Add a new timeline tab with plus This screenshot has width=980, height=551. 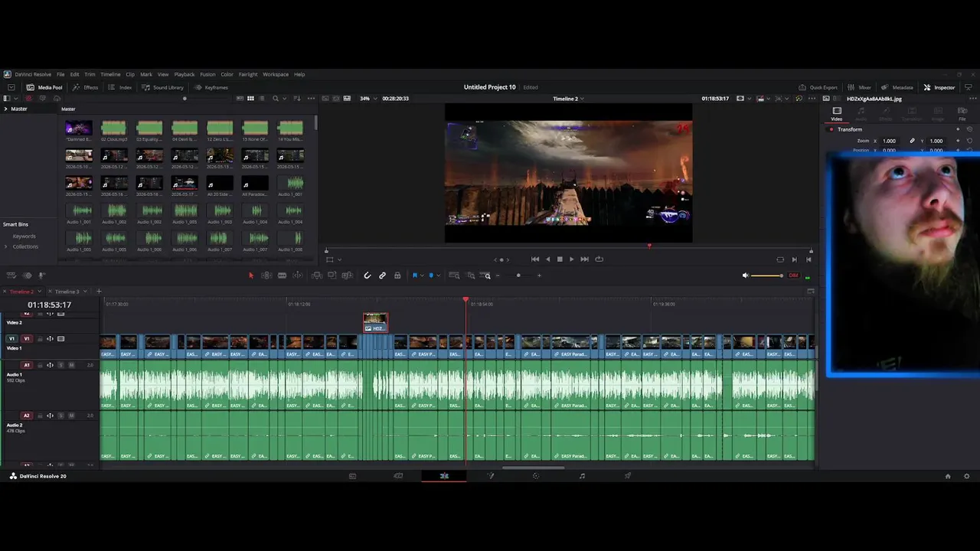pyautogui.click(x=99, y=292)
